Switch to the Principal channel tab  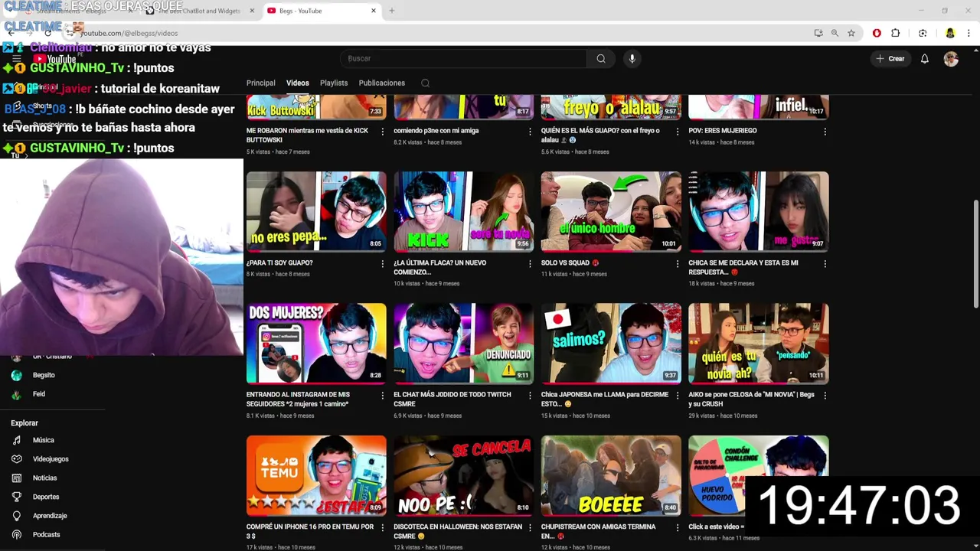[260, 83]
